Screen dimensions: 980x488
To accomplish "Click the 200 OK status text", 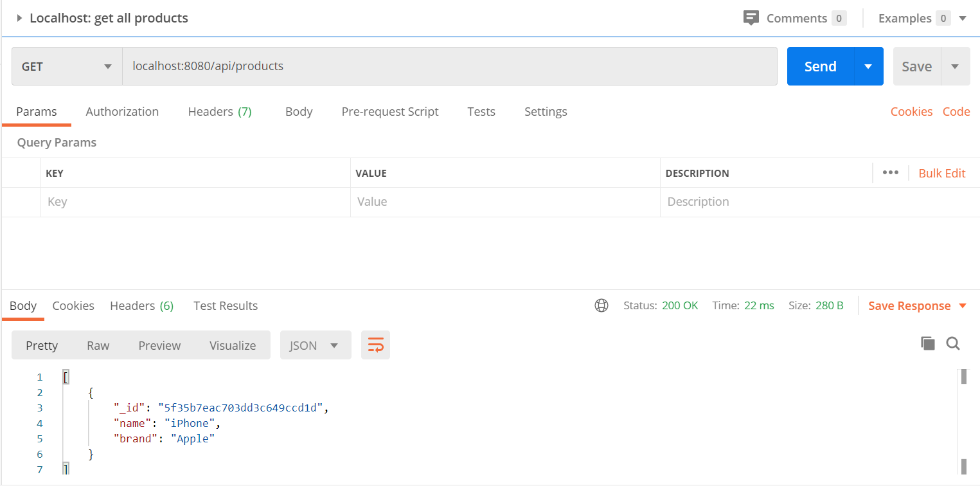I will (680, 305).
